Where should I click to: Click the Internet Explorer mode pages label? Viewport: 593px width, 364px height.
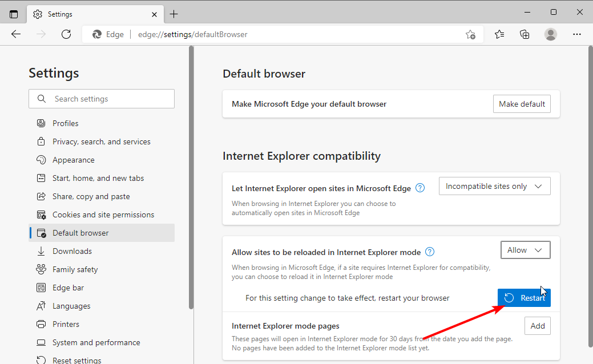(285, 326)
